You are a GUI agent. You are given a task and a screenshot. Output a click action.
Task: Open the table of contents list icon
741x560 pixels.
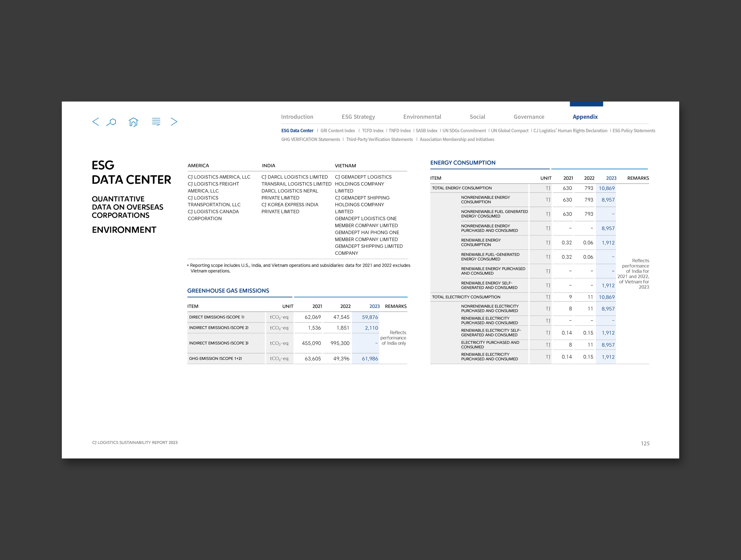click(x=156, y=122)
